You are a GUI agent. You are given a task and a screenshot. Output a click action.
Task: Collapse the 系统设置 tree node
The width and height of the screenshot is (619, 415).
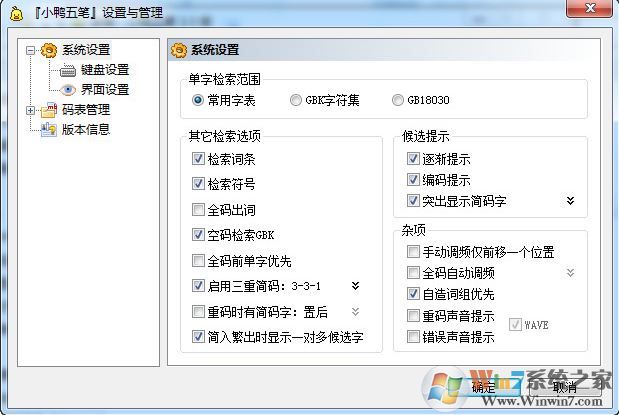click(30, 51)
